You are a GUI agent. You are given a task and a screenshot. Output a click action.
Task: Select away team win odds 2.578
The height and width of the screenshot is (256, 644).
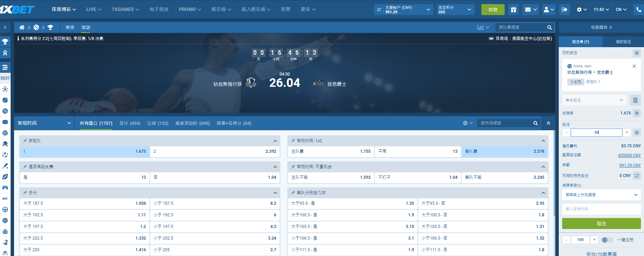(x=504, y=151)
